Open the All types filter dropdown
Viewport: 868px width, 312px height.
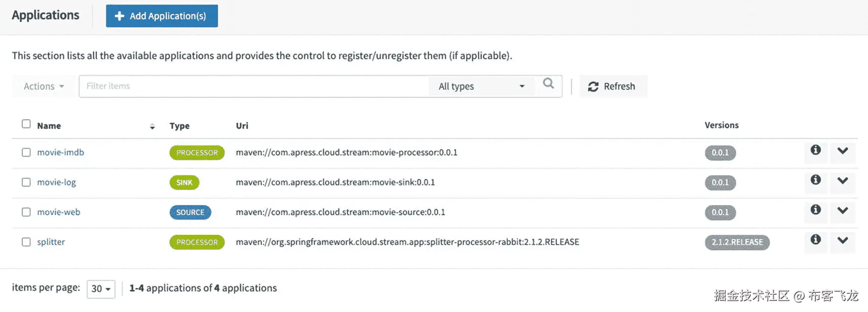tap(481, 87)
